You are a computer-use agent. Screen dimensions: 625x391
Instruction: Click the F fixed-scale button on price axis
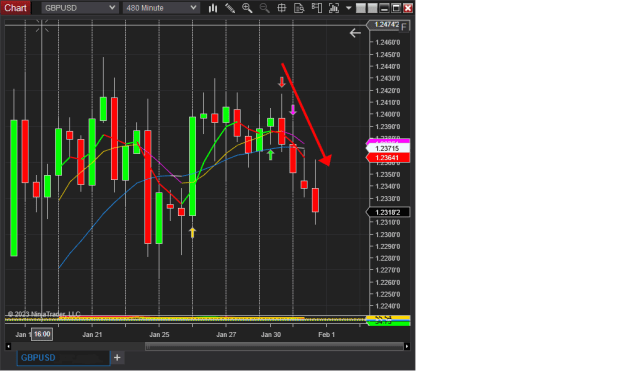click(404, 27)
